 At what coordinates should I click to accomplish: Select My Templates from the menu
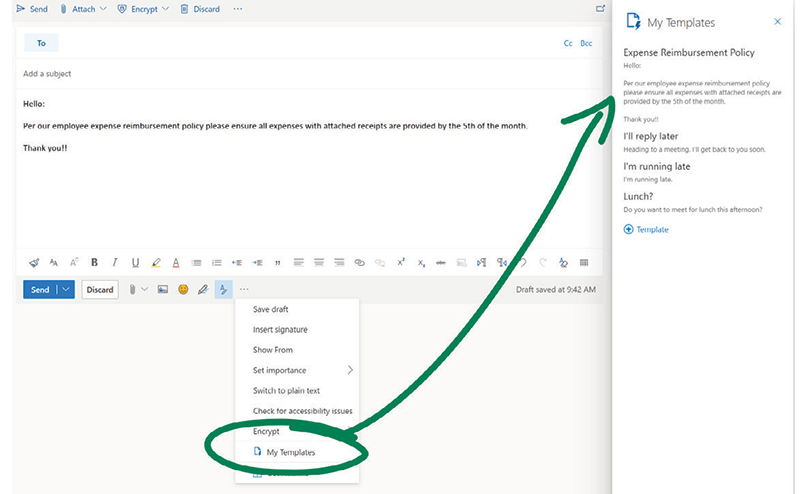[290, 453]
